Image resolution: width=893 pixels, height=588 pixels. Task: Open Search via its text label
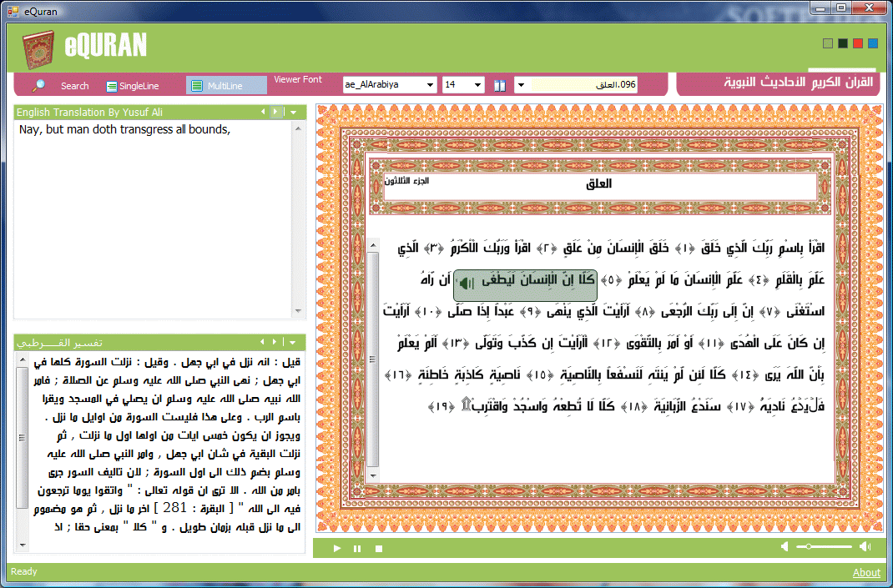tap(74, 86)
